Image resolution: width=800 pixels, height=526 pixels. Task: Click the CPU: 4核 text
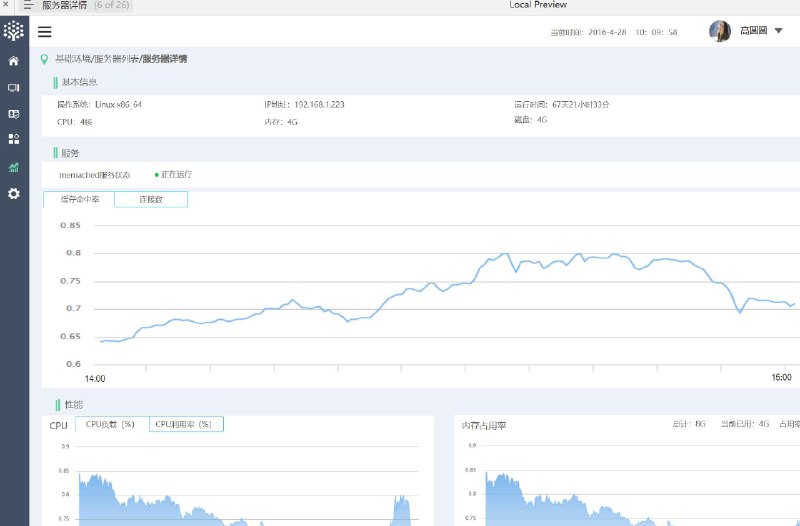tap(74, 122)
